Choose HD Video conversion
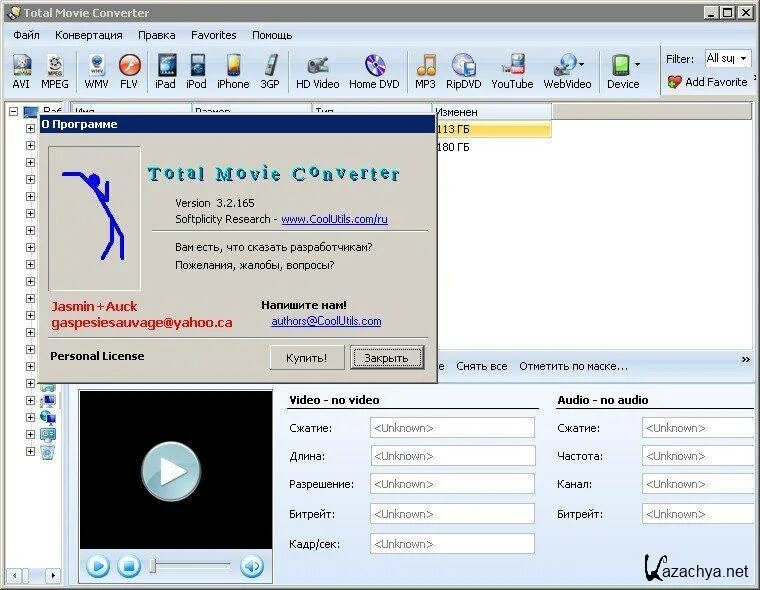760x590 pixels. [317, 71]
